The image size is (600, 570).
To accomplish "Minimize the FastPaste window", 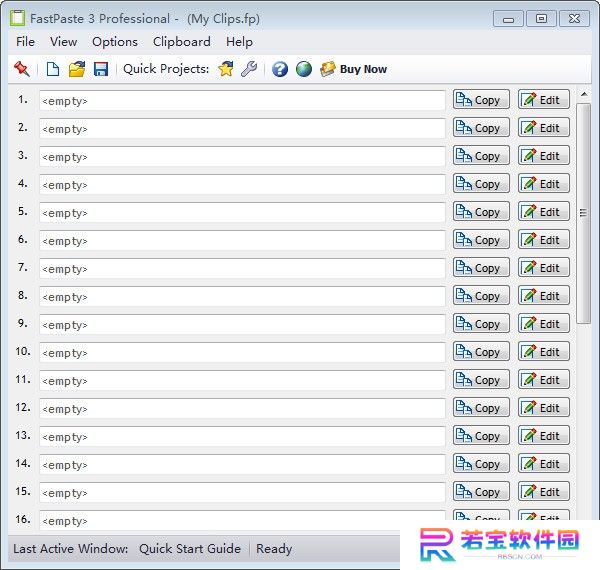I will [508, 19].
